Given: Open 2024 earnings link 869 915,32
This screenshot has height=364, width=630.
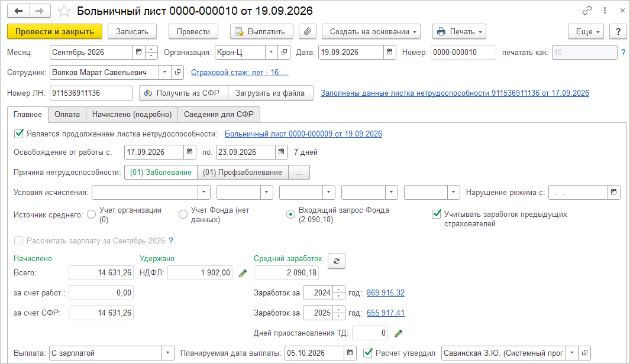Looking at the screenshot, I should [x=386, y=292].
